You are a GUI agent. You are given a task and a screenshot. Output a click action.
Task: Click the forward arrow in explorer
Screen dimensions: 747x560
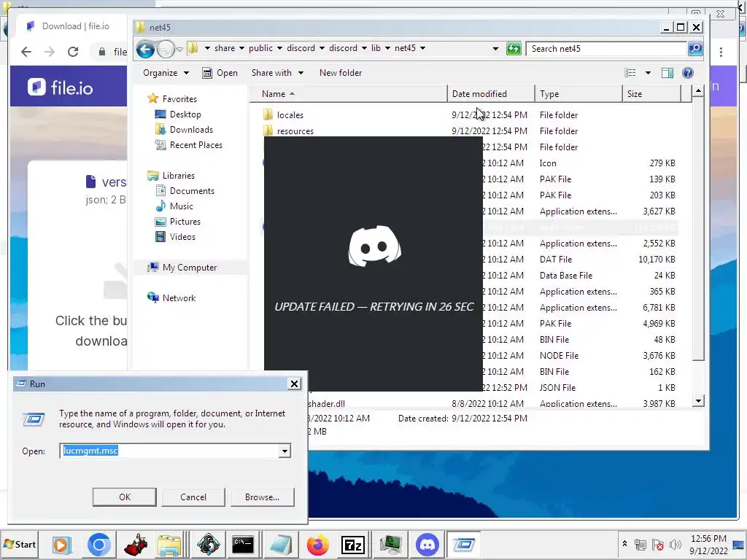[166, 49]
